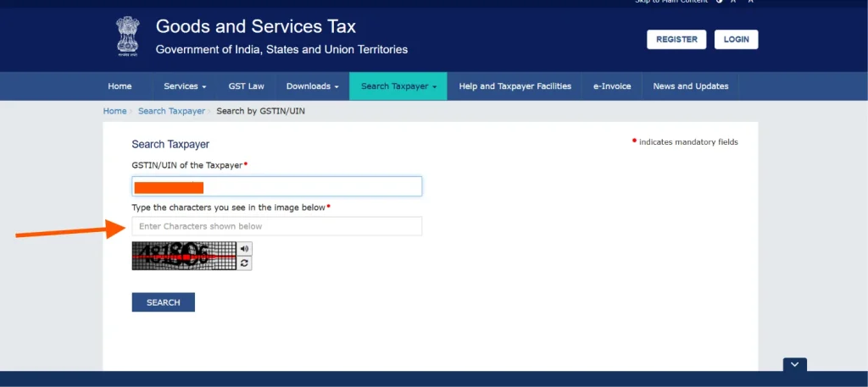Click the GSTIN/UIN of the Taxpayer label
The width and height of the screenshot is (868, 387).
[x=187, y=165]
